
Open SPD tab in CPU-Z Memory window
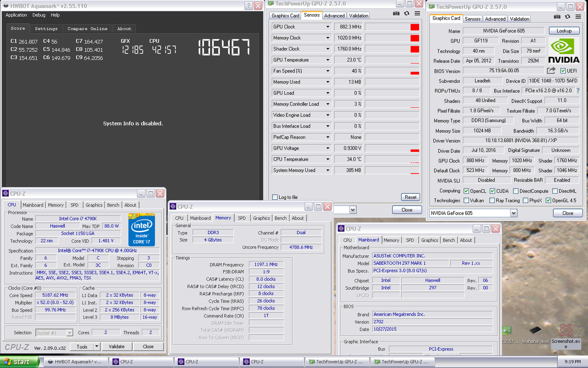point(242,218)
